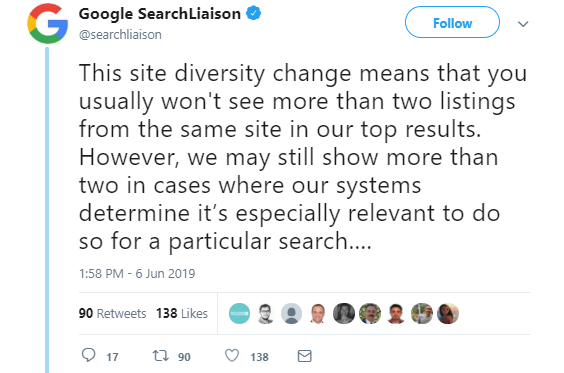Click the 17 reply count
Screen dimensions: 564x373
point(112,357)
